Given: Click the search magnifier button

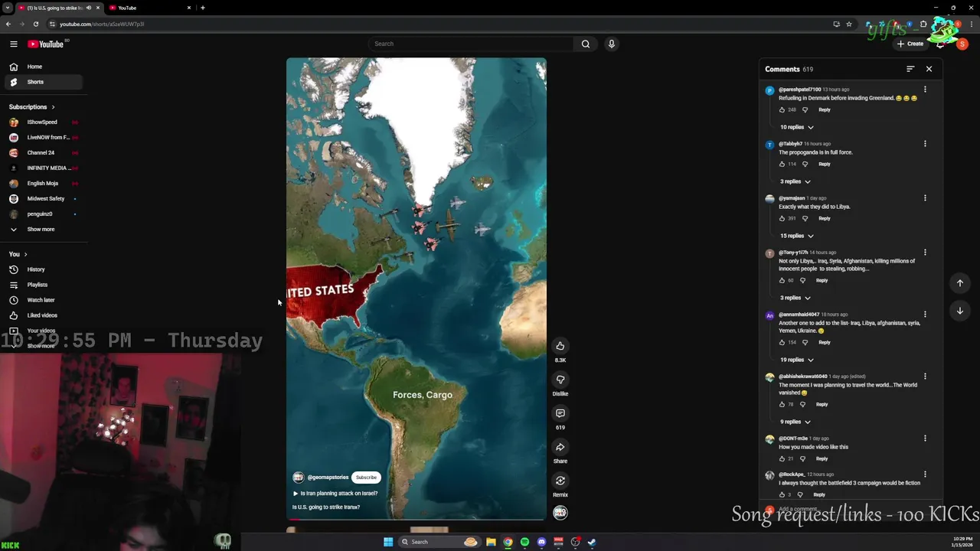Looking at the screenshot, I should (x=586, y=44).
